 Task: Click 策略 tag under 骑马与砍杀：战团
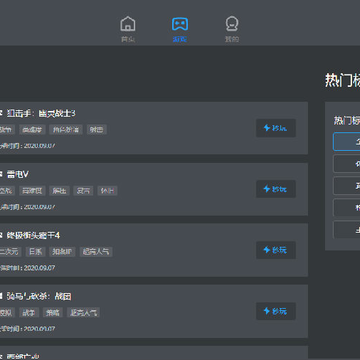53,313
